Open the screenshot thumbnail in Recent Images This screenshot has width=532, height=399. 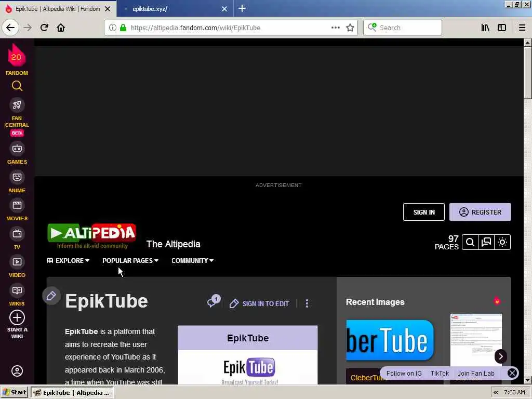pyautogui.click(x=476, y=340)
